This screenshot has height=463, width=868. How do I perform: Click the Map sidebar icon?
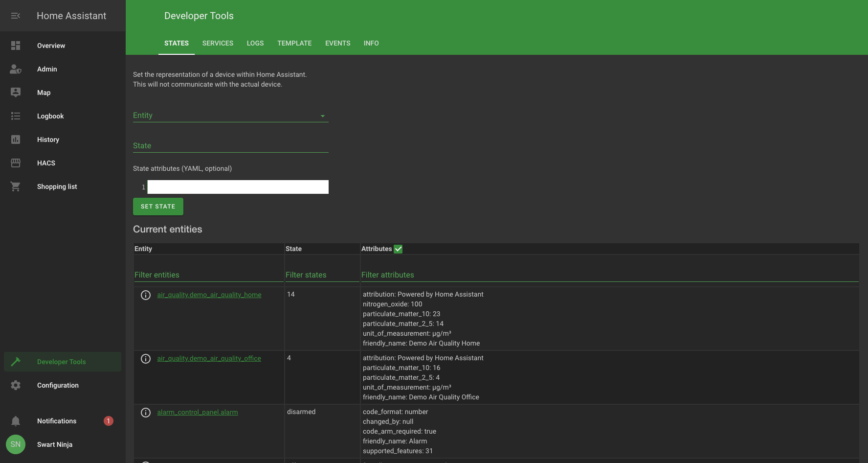click(16, 93)
